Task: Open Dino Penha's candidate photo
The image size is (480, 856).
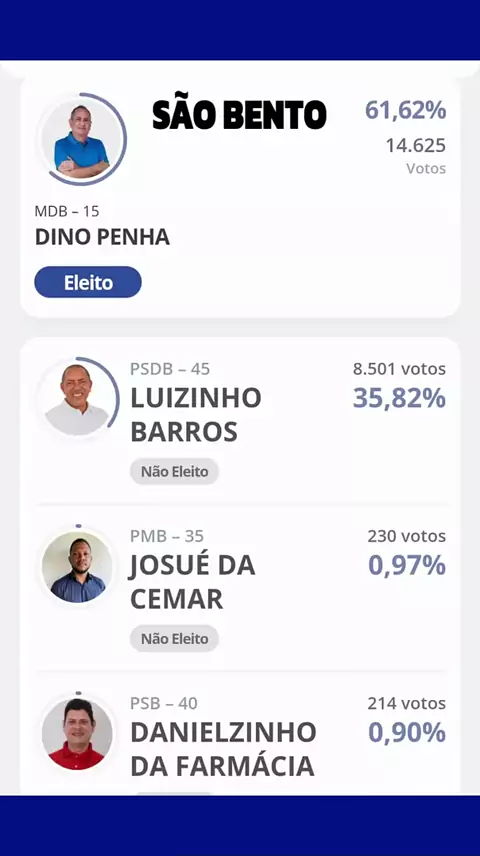Action: (82, 140)
